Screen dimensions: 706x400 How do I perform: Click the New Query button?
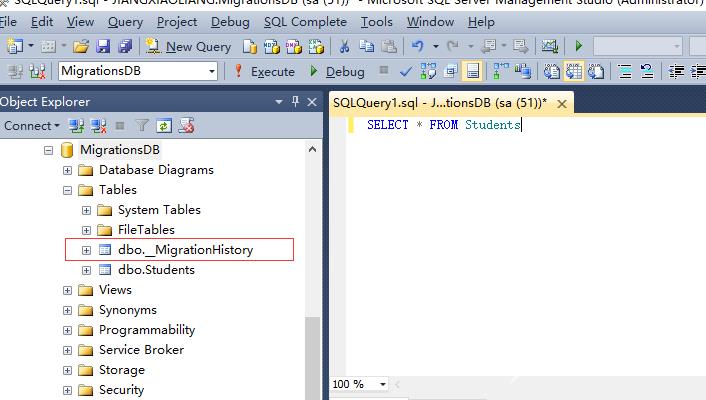point(188,46)
